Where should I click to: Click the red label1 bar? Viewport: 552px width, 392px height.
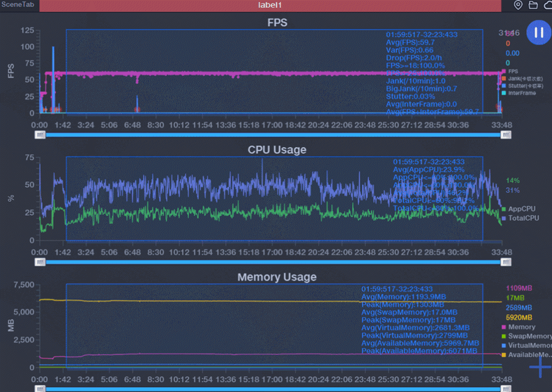point(270,5)
